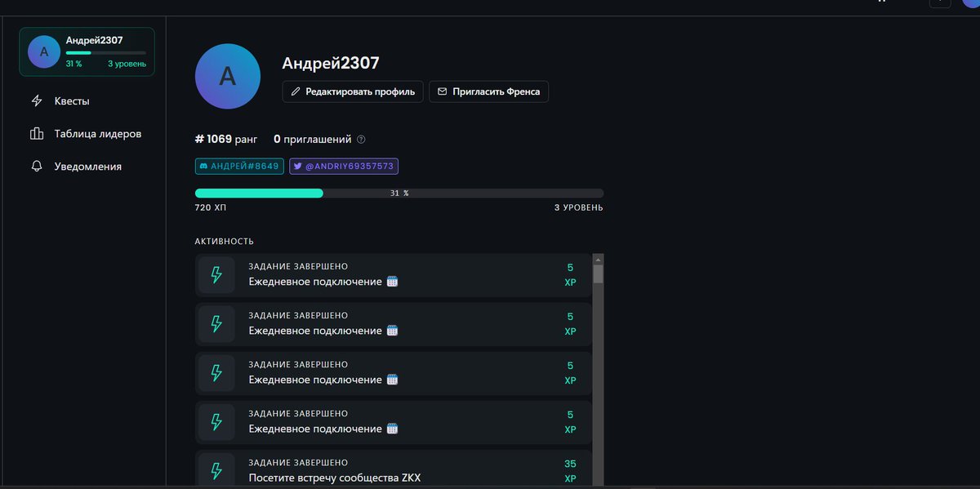Screen dimensions: 980x489
Task: Click envelope icon on invite button
Action: [442, 91]
